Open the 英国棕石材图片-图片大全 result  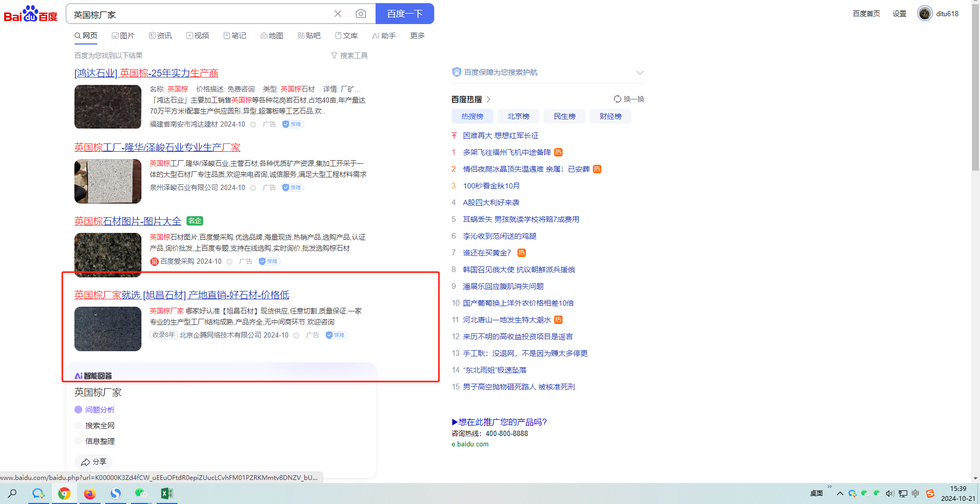pos(128,221)
